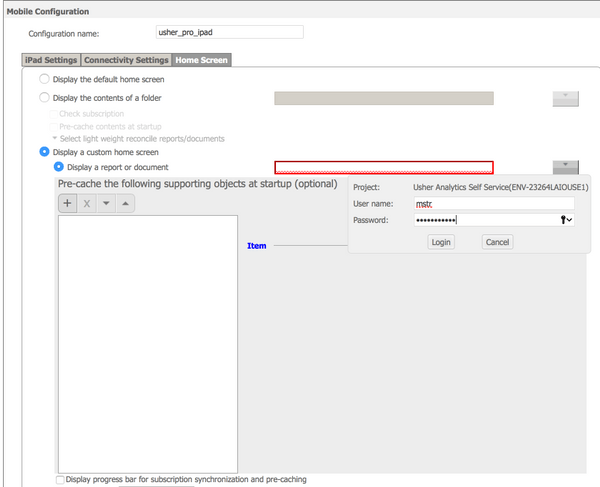Click the Cancel button
The height and width of the screenshot is (487, 600).
tap(497, 242)
